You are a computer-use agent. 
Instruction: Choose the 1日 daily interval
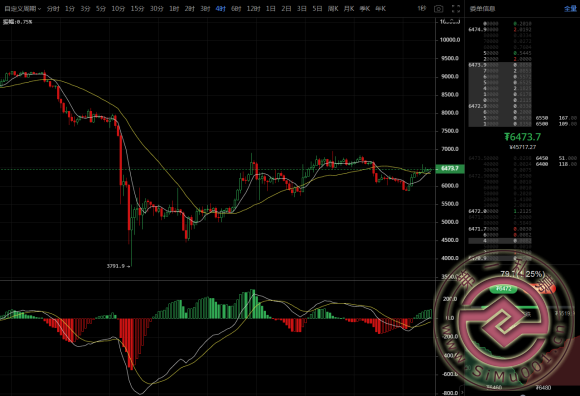pyautogui.click(x=270, y=9)
